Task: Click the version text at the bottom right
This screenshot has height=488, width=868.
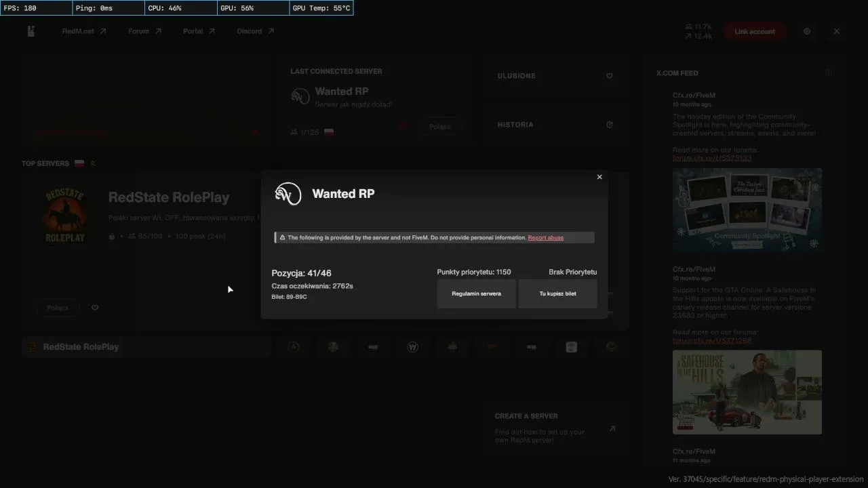Action: click(x=766, y=479)
